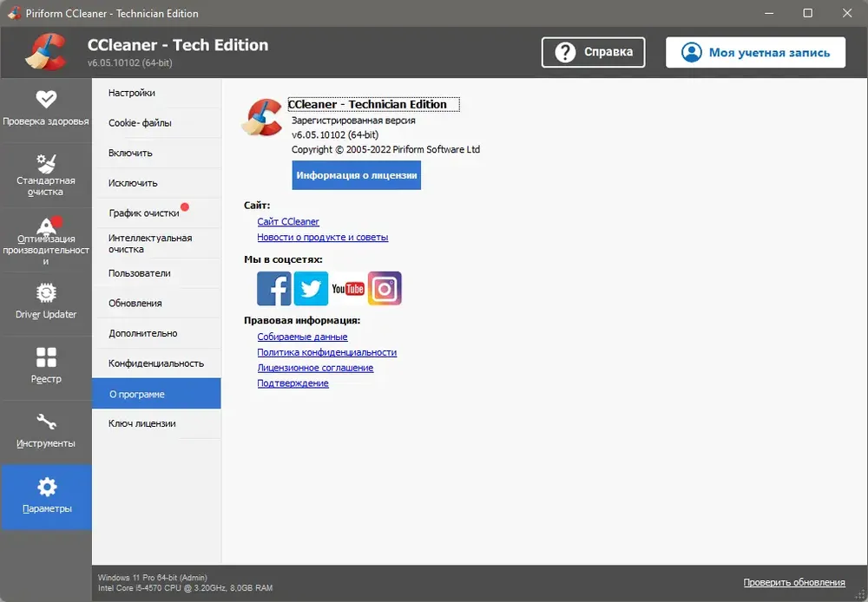Screen dimensions: 868x602
Task: Click Intel Core i5-4570 CPU status text
Action: click(x=186, y=587)
